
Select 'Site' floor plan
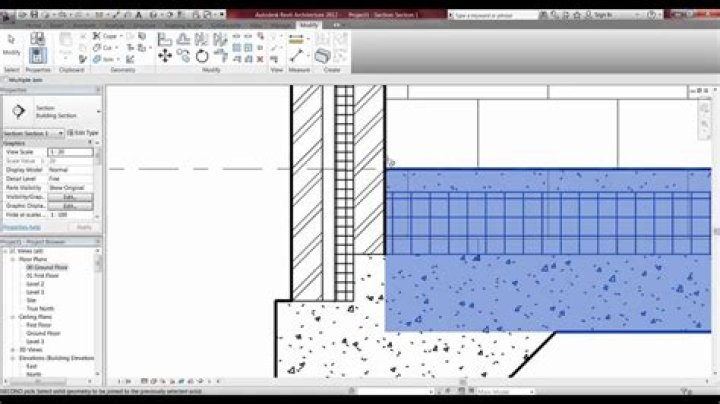click(x=31, y=300)
